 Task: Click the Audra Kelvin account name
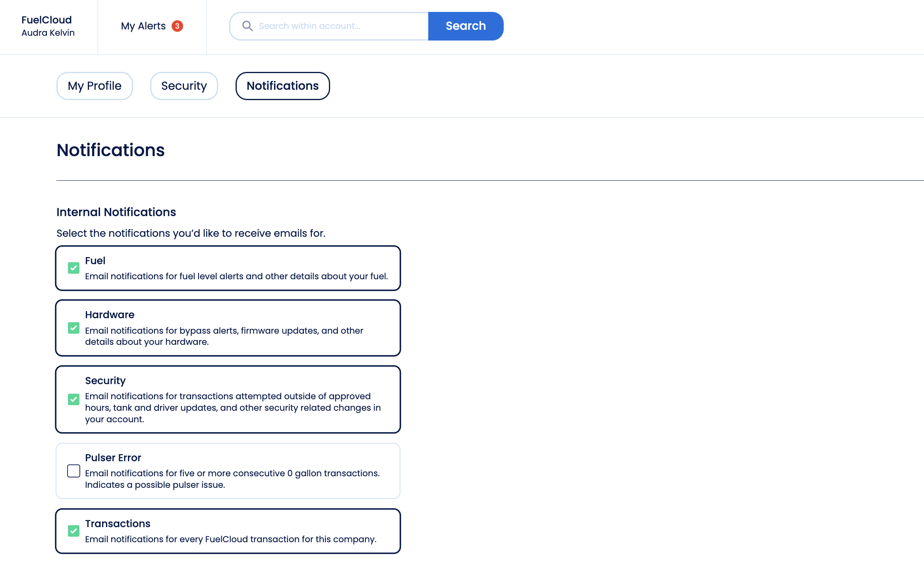48,33
